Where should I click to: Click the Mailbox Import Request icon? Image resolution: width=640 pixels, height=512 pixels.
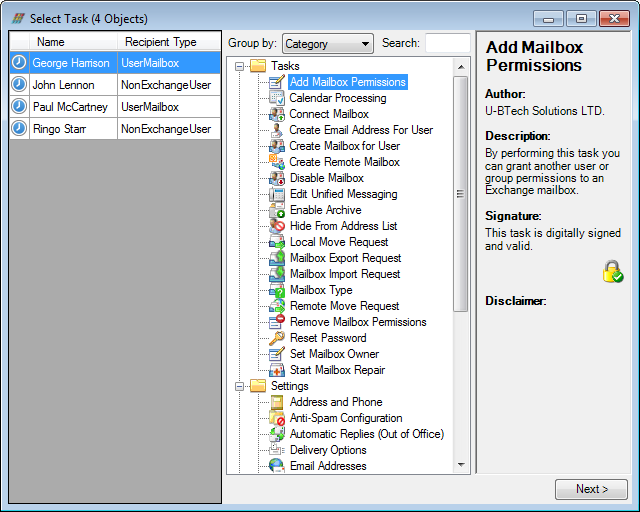pyautogui.click(x=277, y=274)
